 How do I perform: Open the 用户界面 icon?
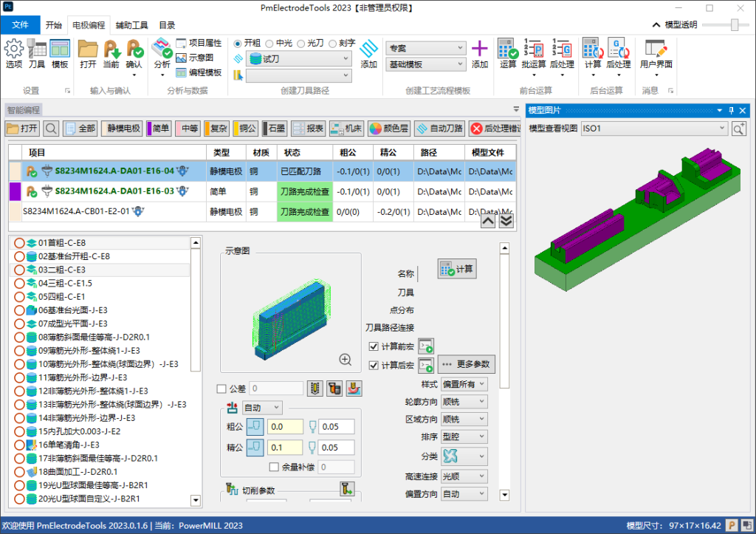[656, 53]
